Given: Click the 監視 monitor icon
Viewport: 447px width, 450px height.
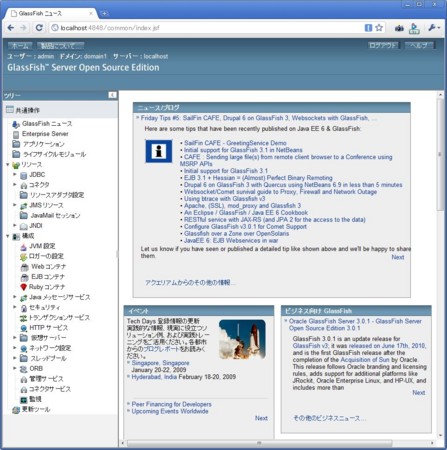Looking at the screenshot, I should point(24,399).
